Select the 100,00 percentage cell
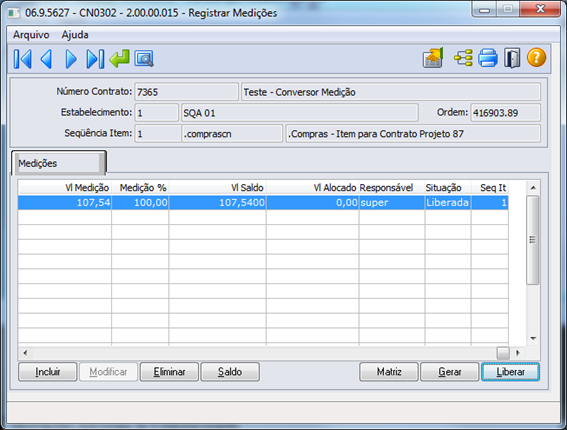 point(140,203)
